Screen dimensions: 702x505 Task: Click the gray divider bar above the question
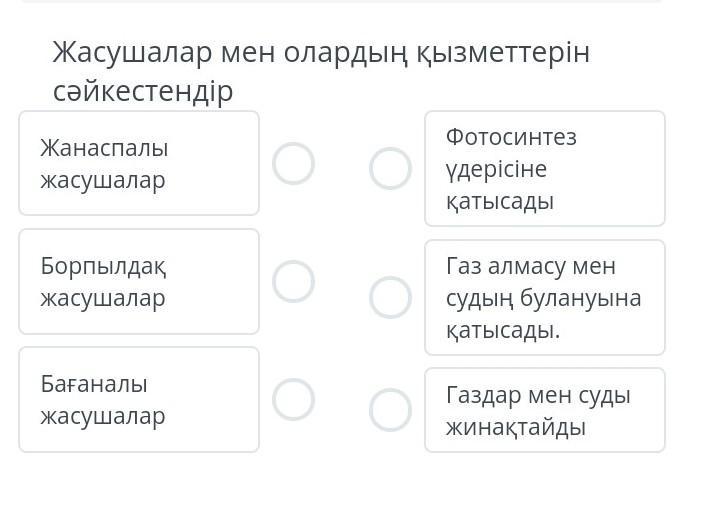coord(340,2)
